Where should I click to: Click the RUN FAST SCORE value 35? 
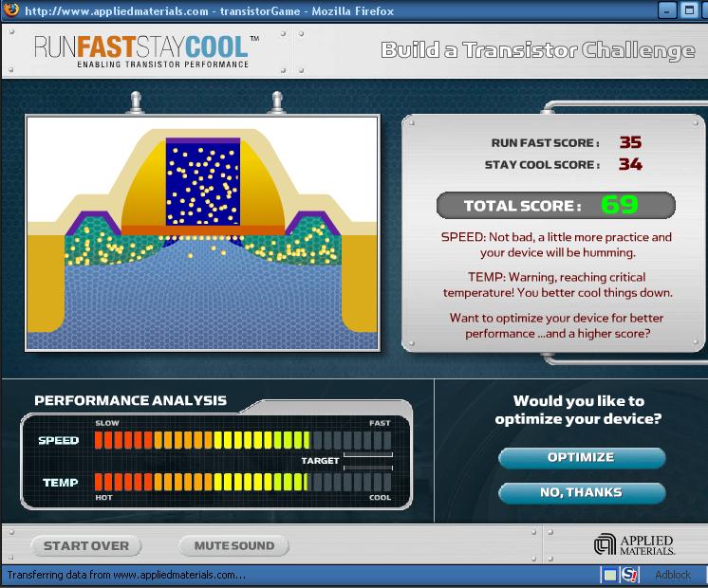(630, 142)
